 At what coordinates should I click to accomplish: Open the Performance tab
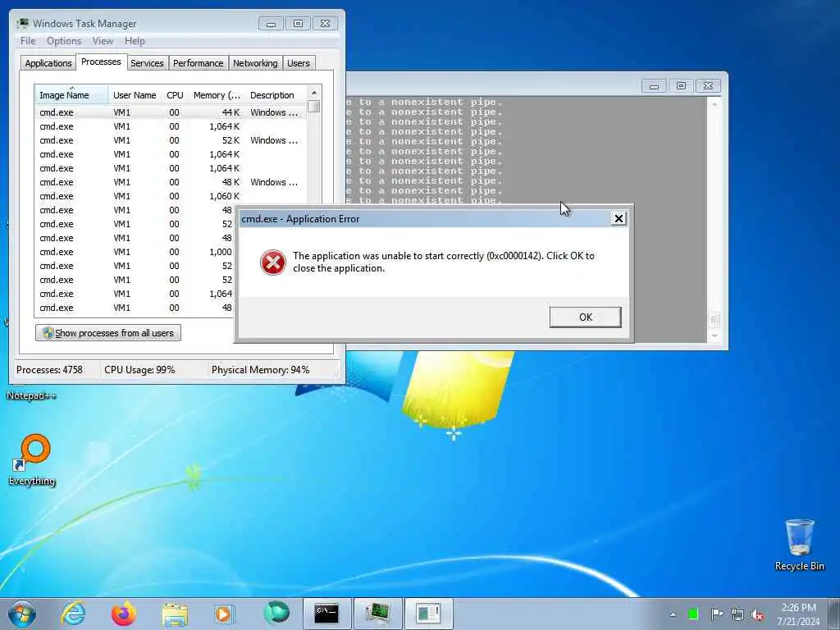pos(199,63)
